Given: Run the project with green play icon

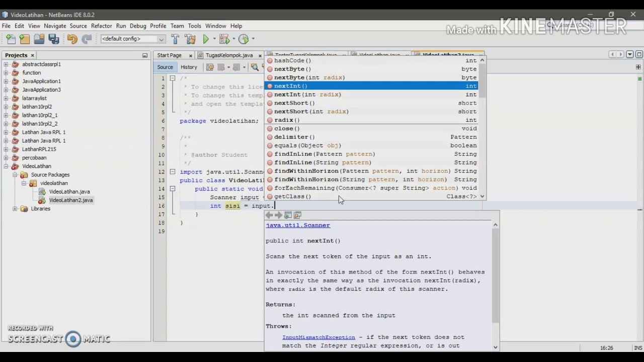Looking at the screenshot, I should (x=206, y=39).
